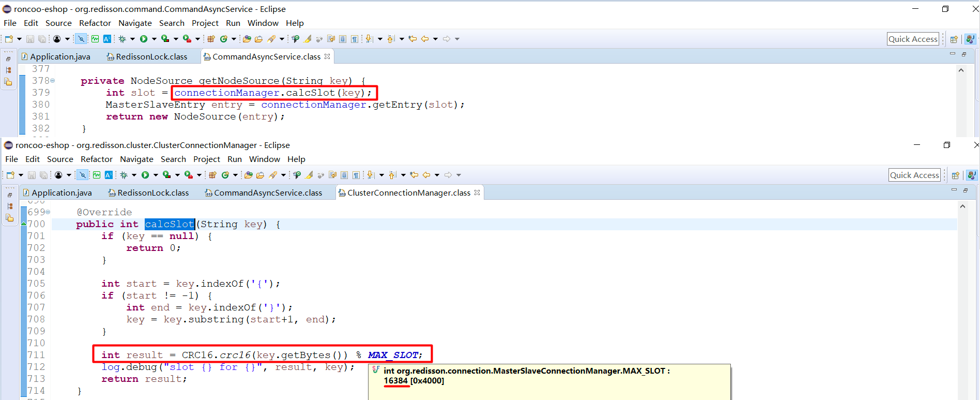Click Back navigation arrow in top window
The width and height of the screenshot is (980, 400).
425,39
